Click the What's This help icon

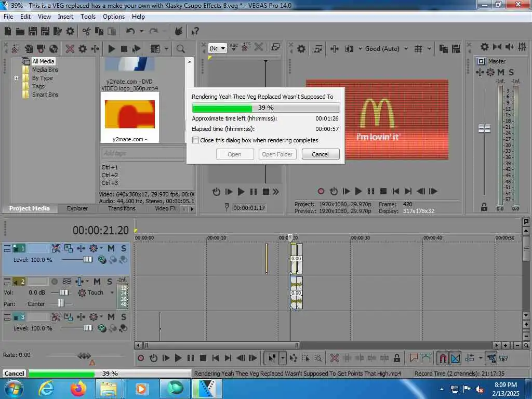tap(195, 32)
